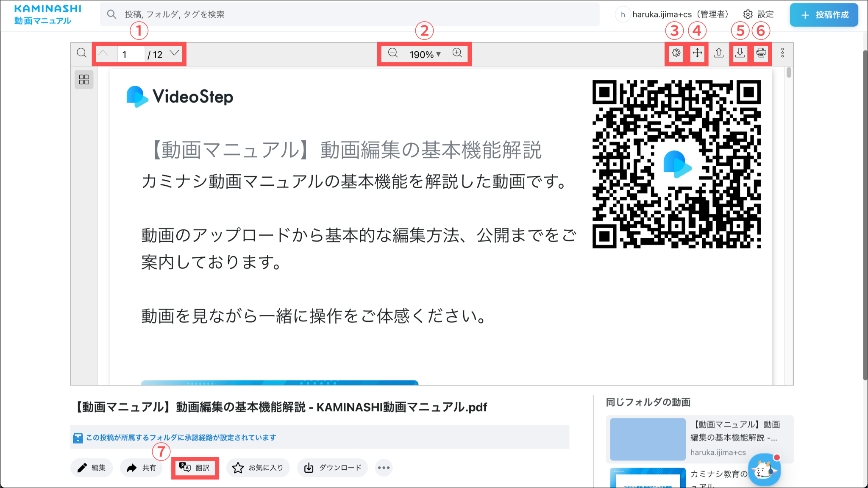Open the approval route folder notice link
This screenshot has width=868, height=488.
point(181,437)
